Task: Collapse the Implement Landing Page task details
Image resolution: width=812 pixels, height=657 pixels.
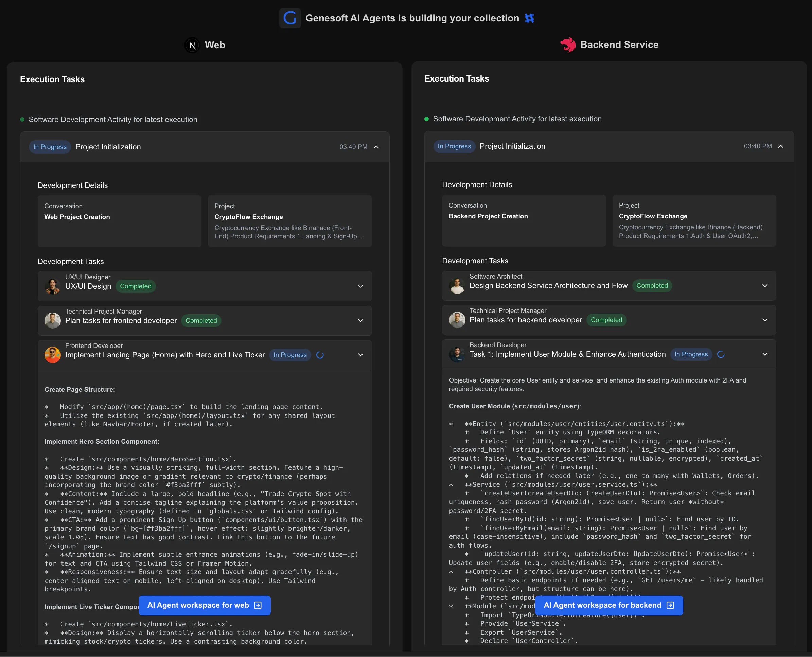Action: click(x=361, y=355)
